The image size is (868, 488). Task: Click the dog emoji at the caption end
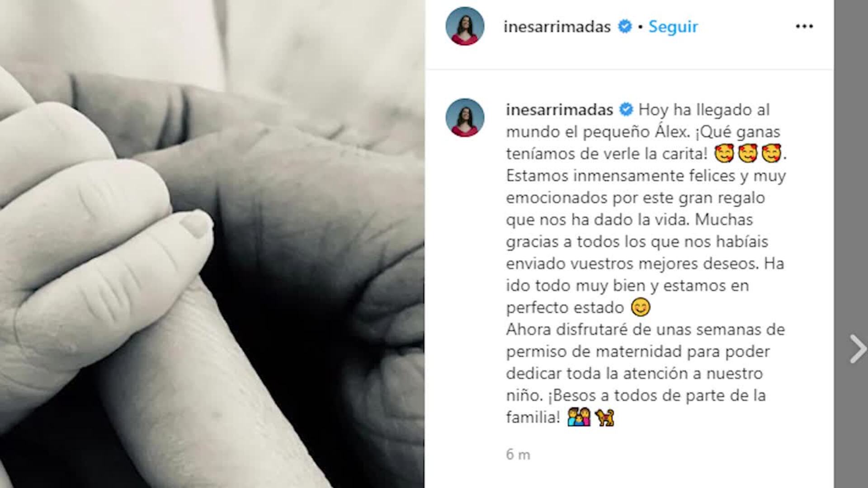coord(605,417)
